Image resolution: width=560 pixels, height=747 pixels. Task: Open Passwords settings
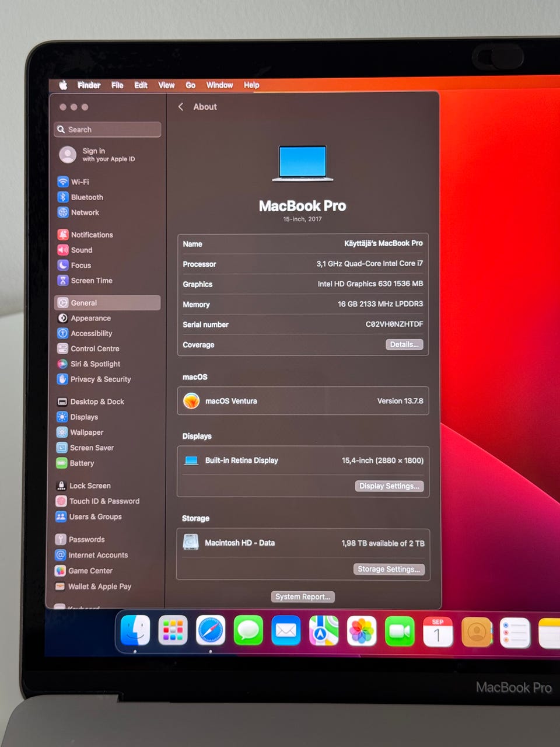pos(80,540)
